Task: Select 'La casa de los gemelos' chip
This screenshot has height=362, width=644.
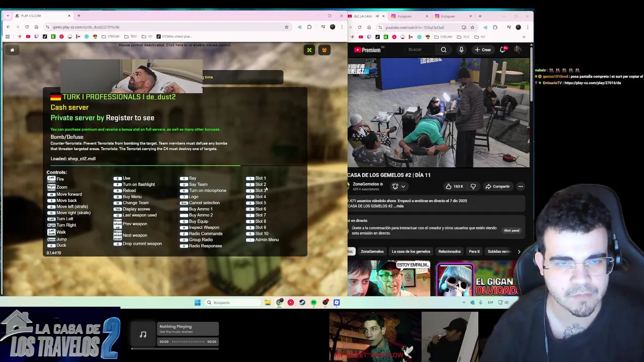Action: pyautogui.click(x=411, y=251)
